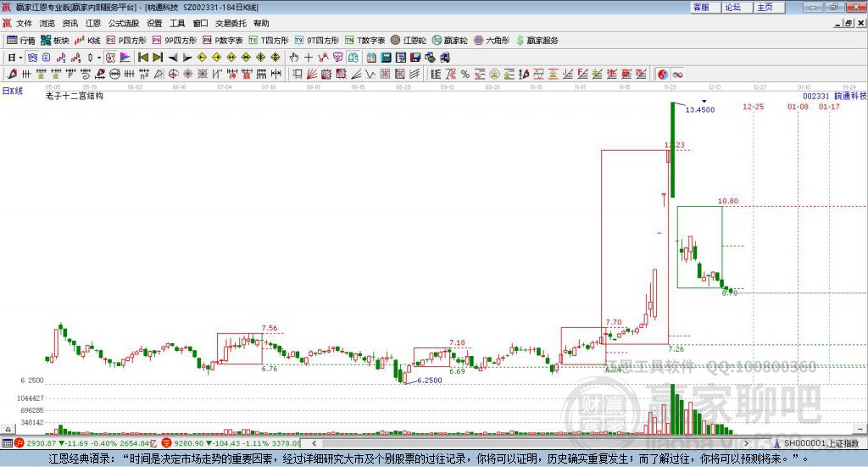868x467 pixels.
Task: Select the rectangle box drawing tool
Action: click(297, 74)
